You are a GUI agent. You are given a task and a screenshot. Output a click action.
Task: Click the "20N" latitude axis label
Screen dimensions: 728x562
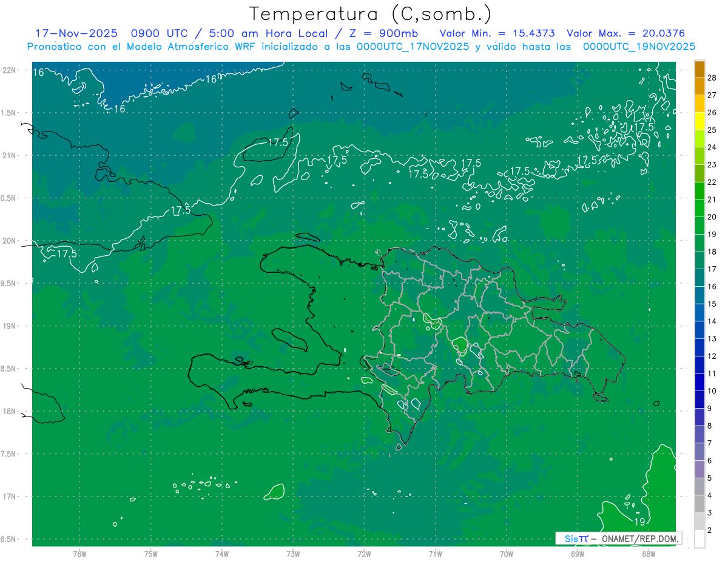click(x=8, y=241)
